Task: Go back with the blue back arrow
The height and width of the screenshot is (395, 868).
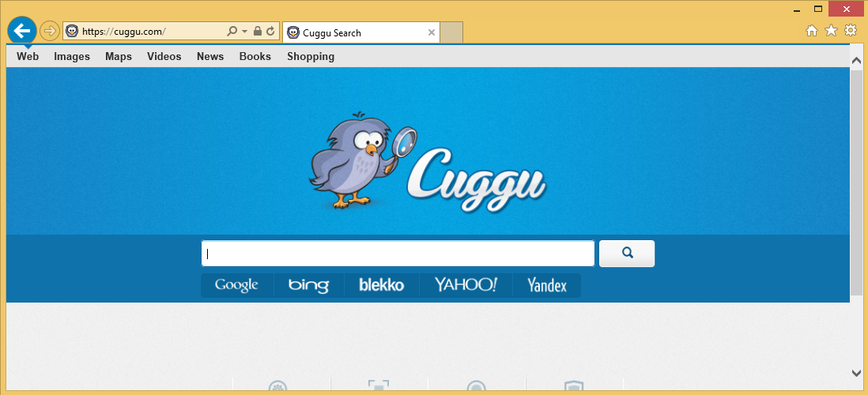Action: pos(22,31)
